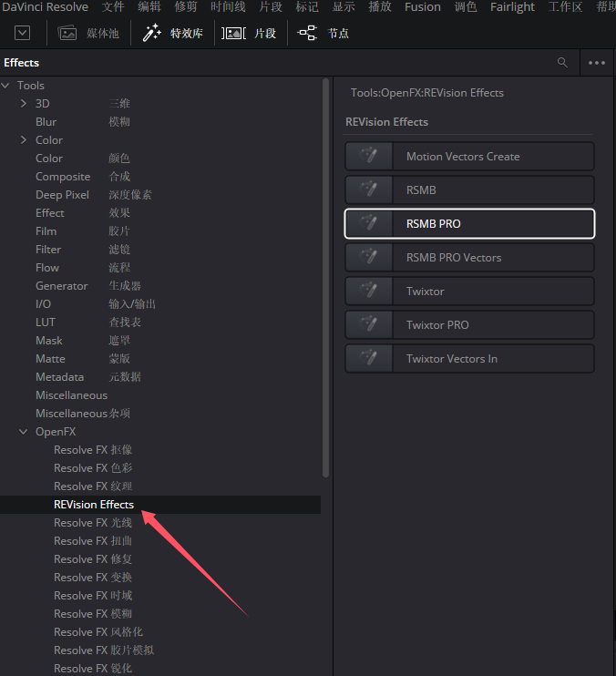Select the Filter 滤镜 category

(x=83, y=250)
